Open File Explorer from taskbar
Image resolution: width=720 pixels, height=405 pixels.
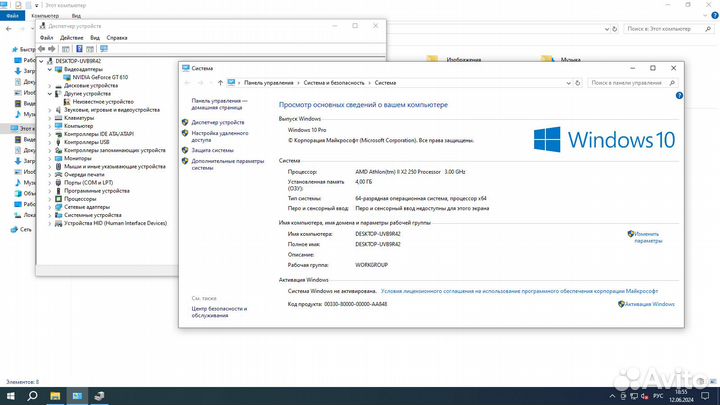tap(55, 396)
